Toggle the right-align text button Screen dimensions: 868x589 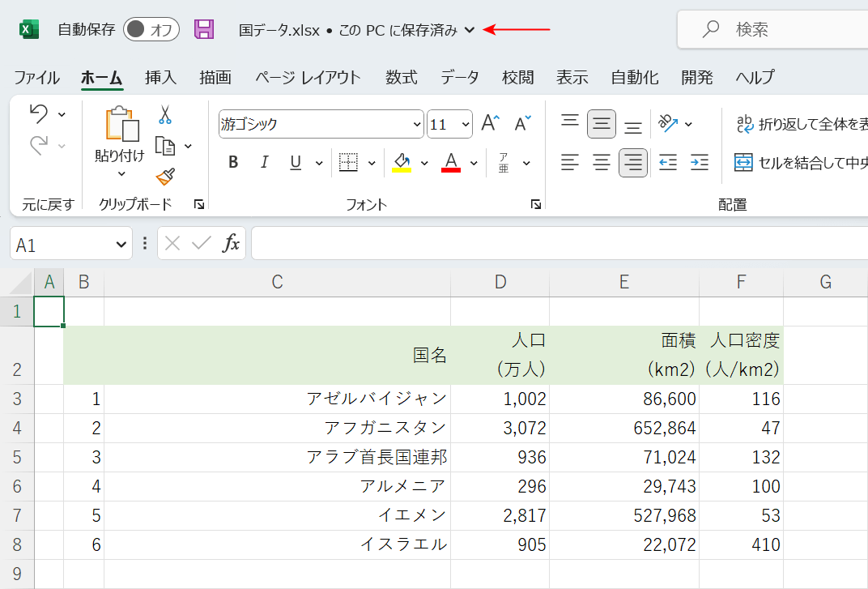click(632, 163)
